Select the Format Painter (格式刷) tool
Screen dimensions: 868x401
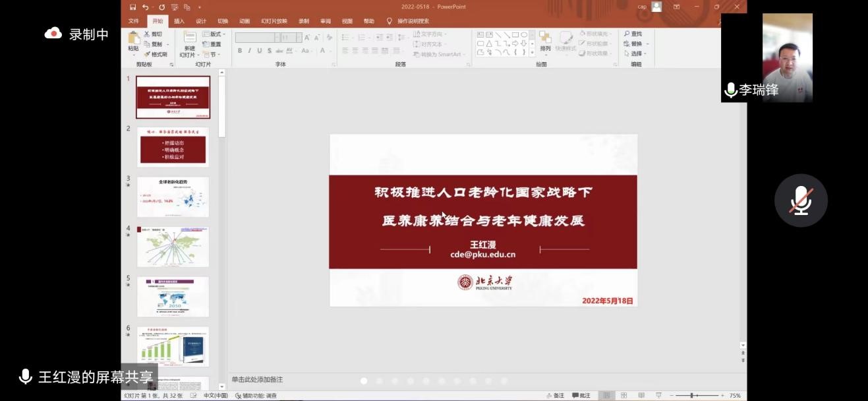(x=147, y=54)
